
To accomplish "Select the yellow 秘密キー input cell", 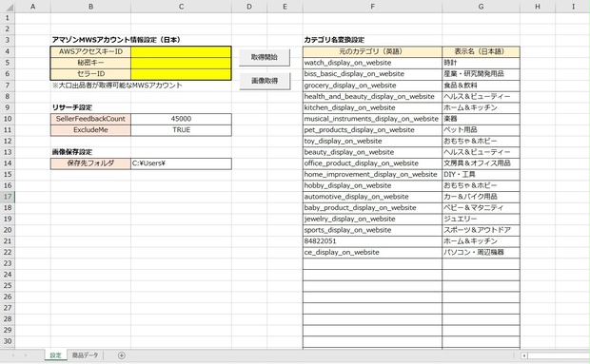I will 181,63.
